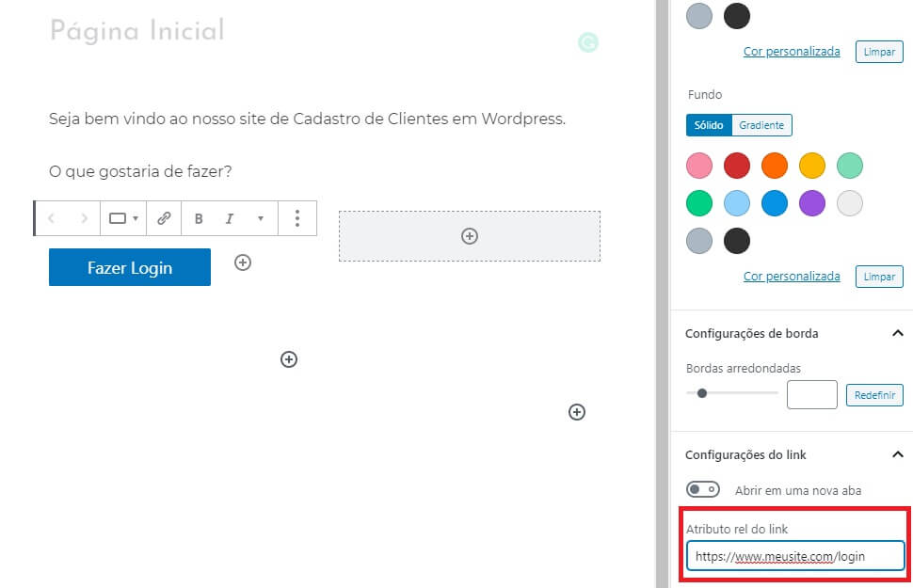Click Redefinir to reset rounded borders

(x=873, y=395)
